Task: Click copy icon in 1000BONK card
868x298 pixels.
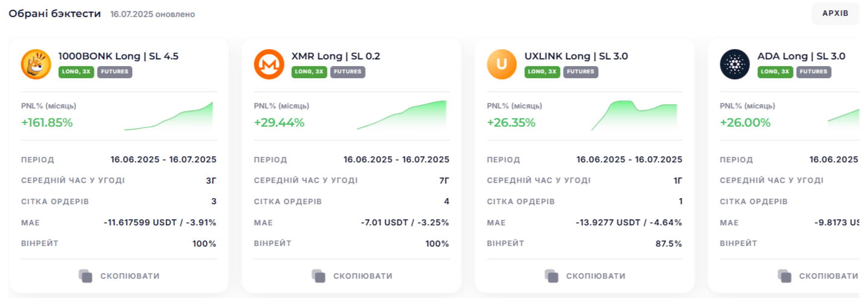Action: (x=85, y=276)
